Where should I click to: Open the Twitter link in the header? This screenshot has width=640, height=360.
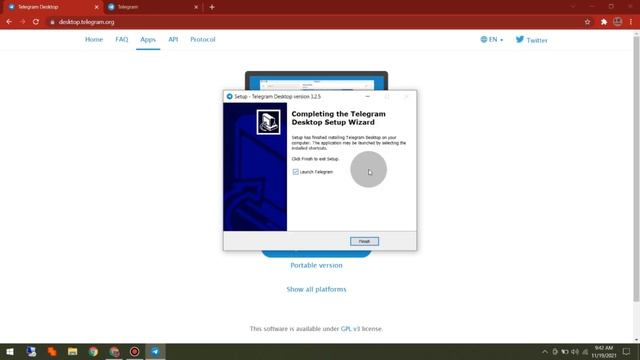(531, 40)
